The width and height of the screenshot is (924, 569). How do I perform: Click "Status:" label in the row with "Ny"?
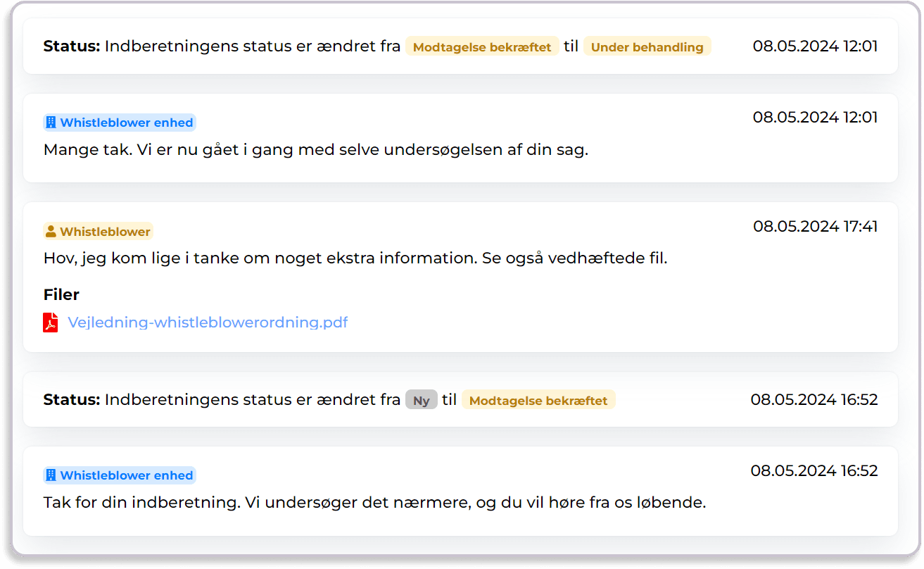pyautogui.click(x=72, y=400)
